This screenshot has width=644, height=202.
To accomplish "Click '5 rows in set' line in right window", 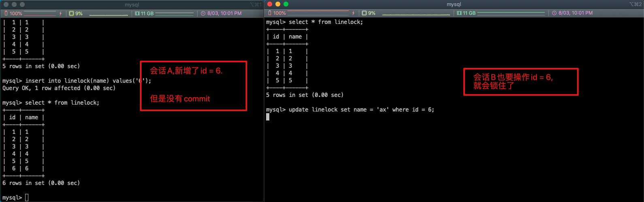I will (x=305, y=95).
